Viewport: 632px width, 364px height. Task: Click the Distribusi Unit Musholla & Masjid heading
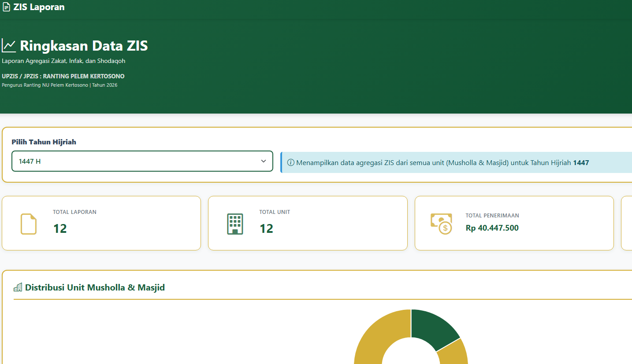(95, 288)
